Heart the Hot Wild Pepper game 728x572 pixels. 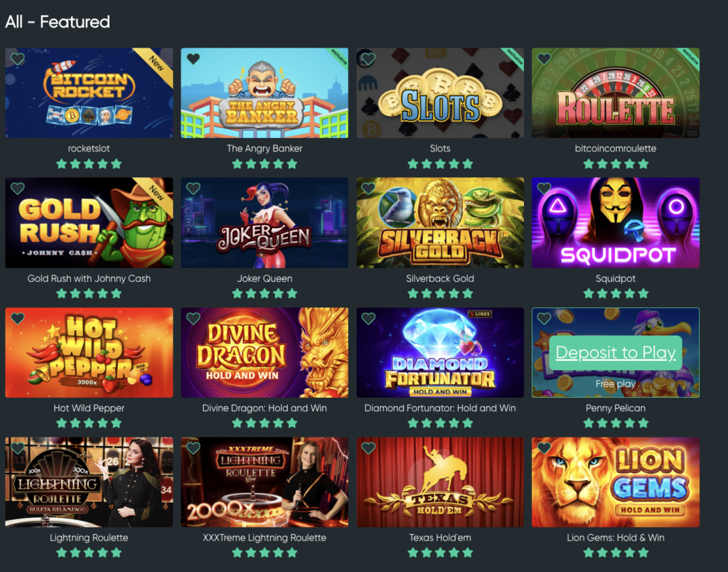coord(18,319)
